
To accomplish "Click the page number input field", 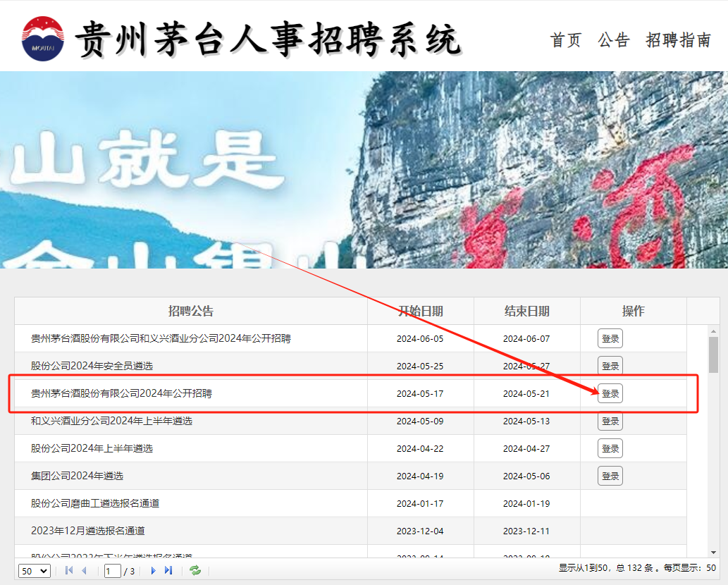I will point(113,570).
